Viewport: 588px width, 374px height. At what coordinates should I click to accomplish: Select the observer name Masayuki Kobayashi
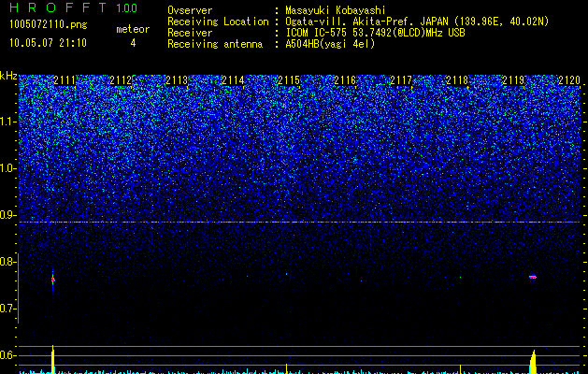point(336,10)
